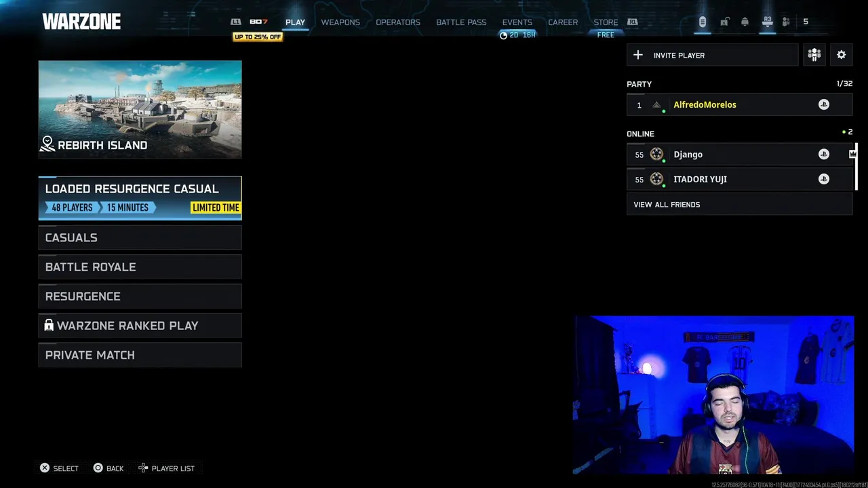868x488 pixels.
Task: Open the menu icon in top bar
Action: tap(703, 22)
